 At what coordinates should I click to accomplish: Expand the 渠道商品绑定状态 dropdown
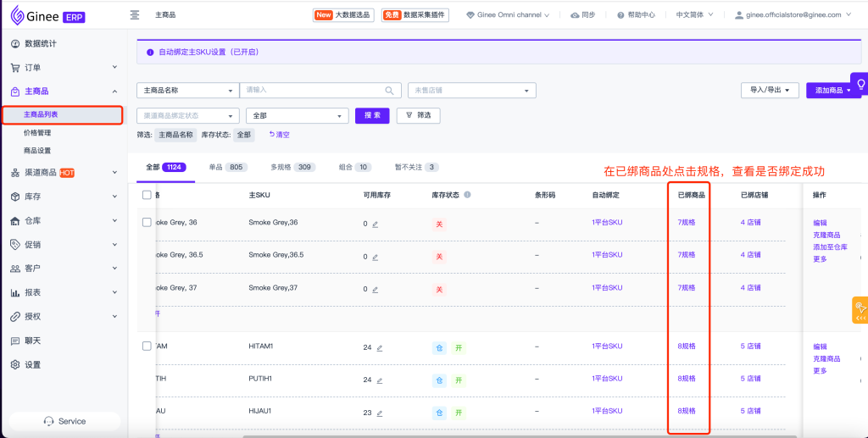(x=187, y=116)
